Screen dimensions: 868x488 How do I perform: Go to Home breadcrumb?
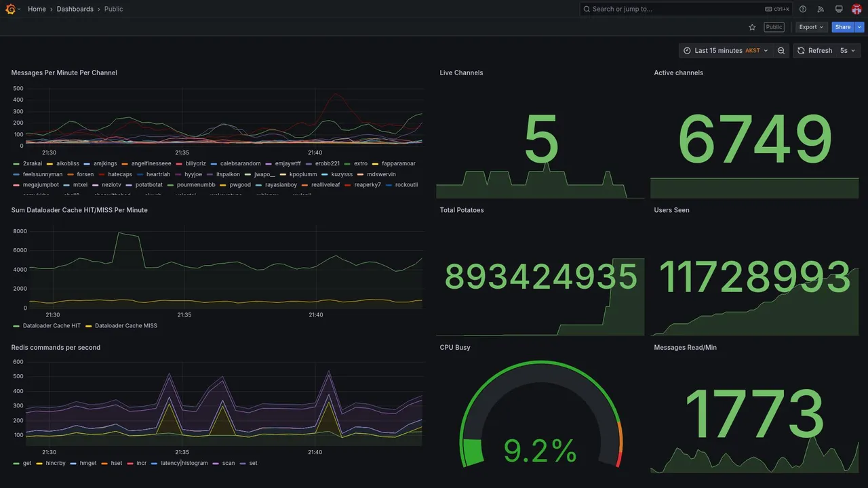(37, 9)
